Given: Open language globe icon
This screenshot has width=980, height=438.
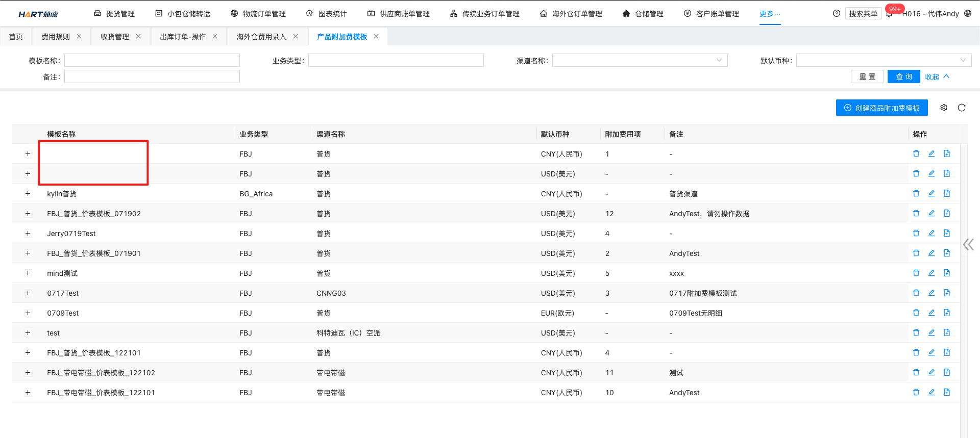Looking at the screenshot, I should [x=968, y=14].
